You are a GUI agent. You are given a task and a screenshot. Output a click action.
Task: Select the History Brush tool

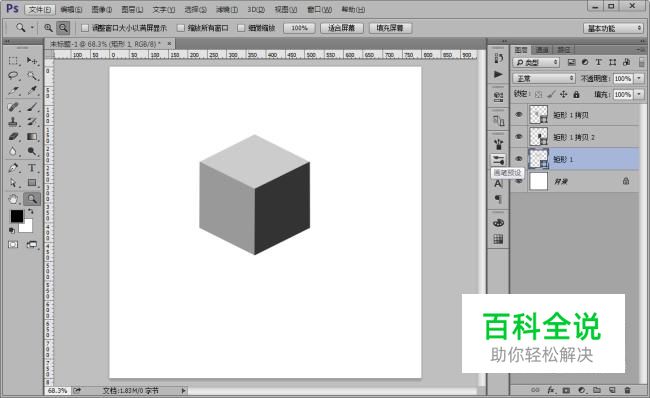tap(32, 121)
